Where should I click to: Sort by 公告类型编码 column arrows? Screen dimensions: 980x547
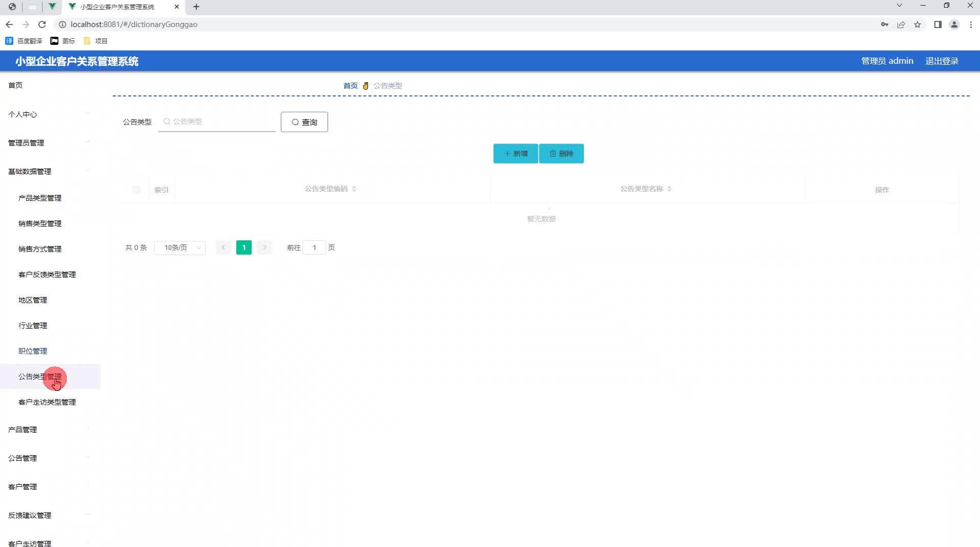pos(354,189)
